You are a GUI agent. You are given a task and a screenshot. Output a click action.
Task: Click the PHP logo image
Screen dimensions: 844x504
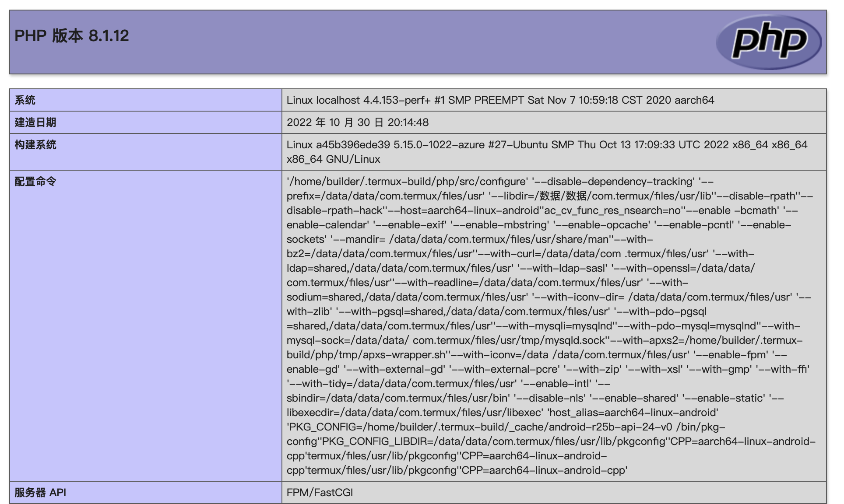click(x=768, y=42)
